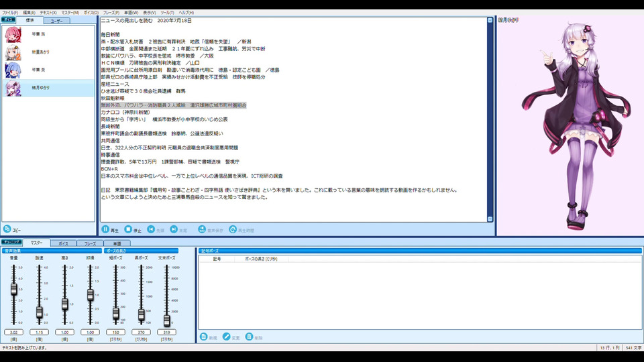Open the 表示(V) menu
644x362 pixels.
tap(149, 13)
